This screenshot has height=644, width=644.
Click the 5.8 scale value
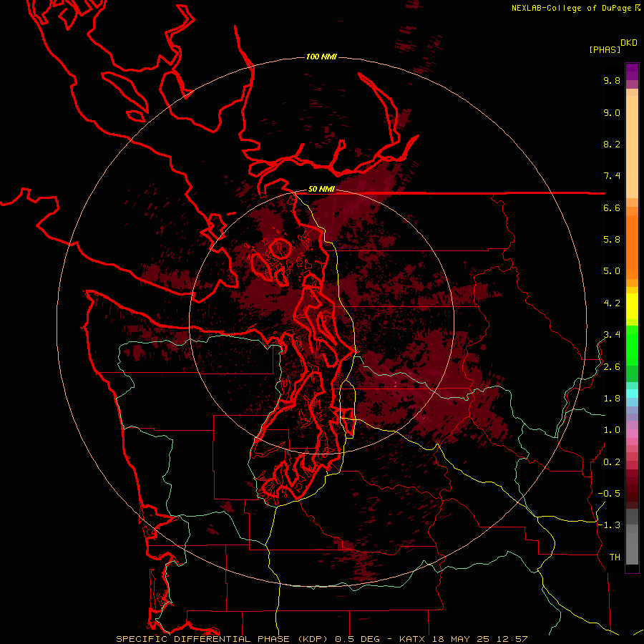612,240
